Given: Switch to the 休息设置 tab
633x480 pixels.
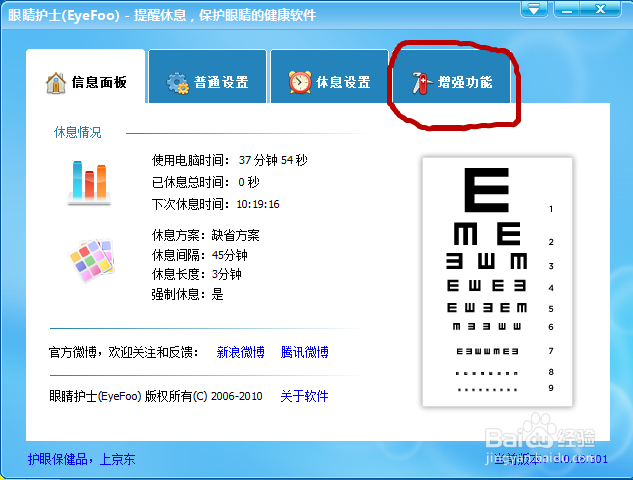Looking at the screenshot, I should tap(329, 77).
